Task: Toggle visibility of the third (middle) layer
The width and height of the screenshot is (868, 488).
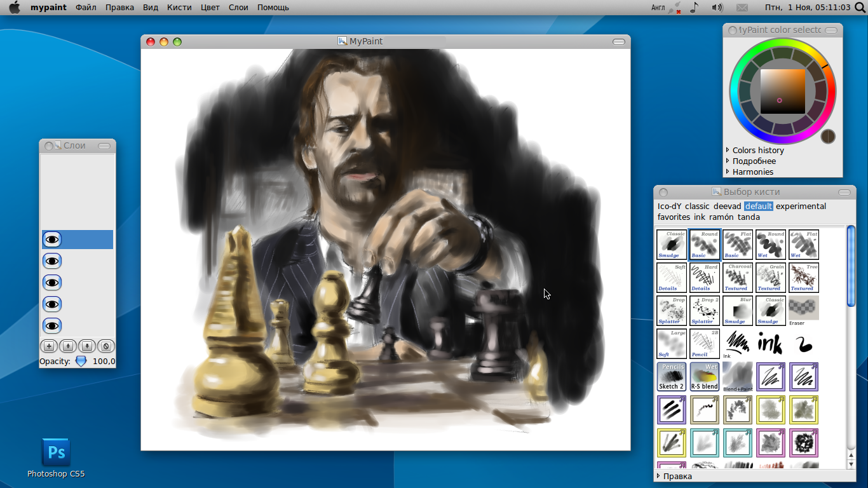Action: click(x=52, y=283)
